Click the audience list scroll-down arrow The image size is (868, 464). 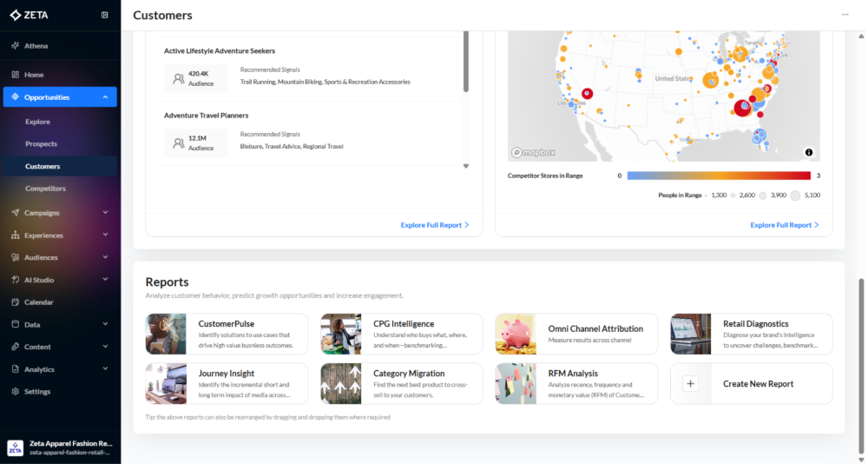point(465,166)
